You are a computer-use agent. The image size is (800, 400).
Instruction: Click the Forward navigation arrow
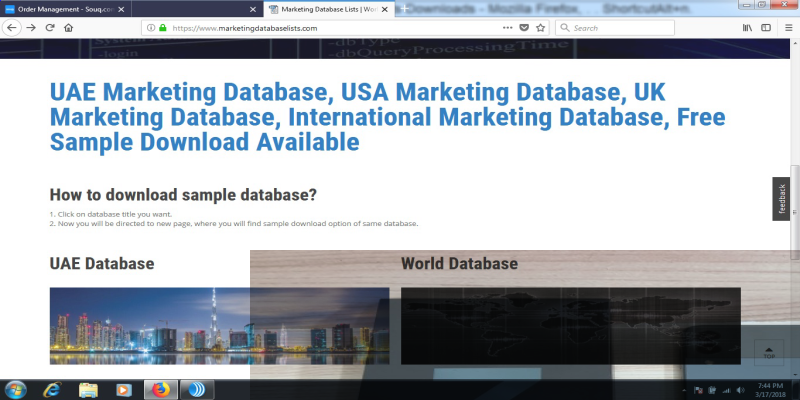31,28
